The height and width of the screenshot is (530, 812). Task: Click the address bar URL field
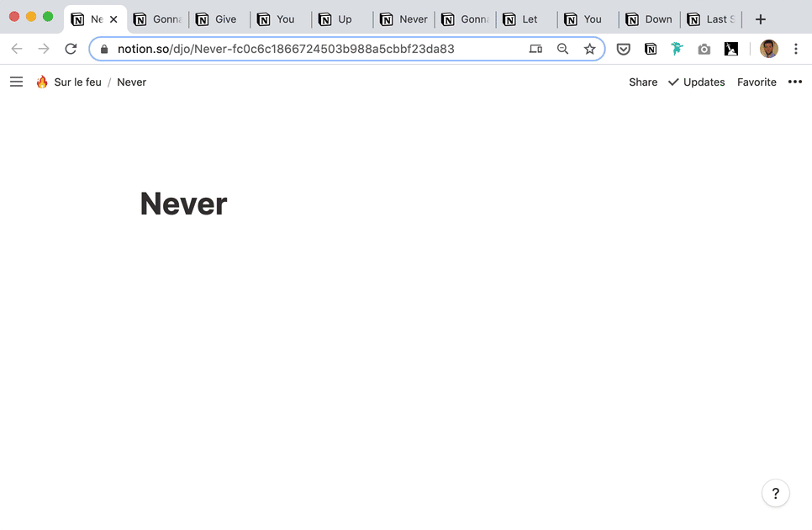311,49
